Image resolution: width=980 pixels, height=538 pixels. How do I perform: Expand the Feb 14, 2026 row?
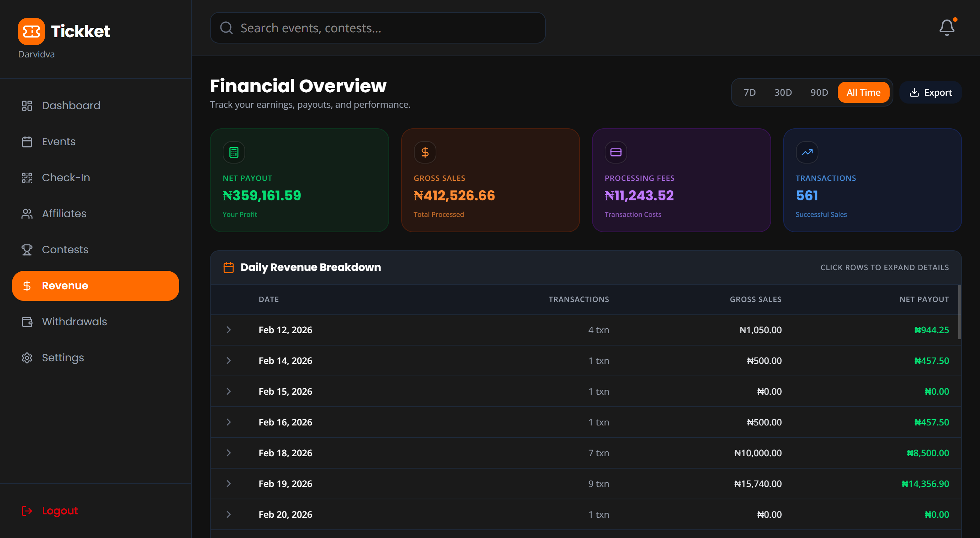click(228, 361)
